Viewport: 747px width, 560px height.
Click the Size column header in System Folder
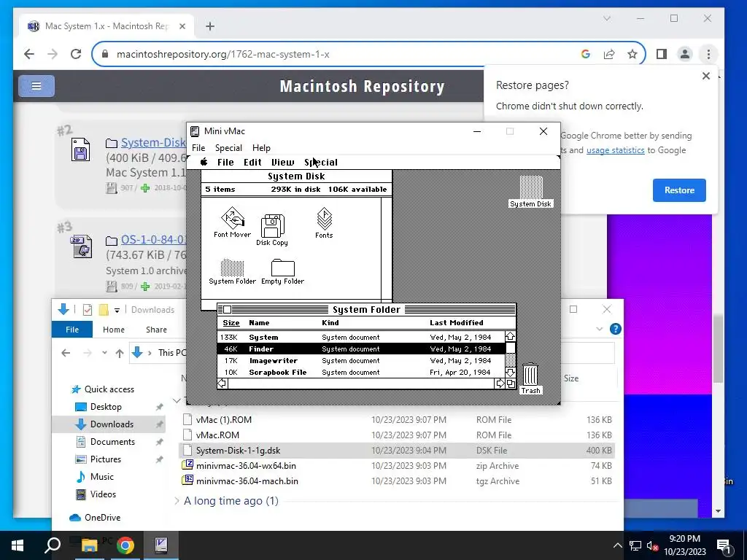click(x=231, y=323)
